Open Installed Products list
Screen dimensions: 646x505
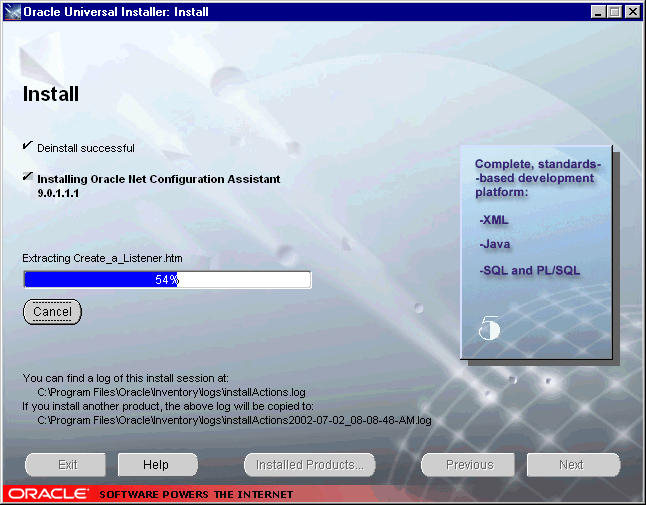coord(310,465)
